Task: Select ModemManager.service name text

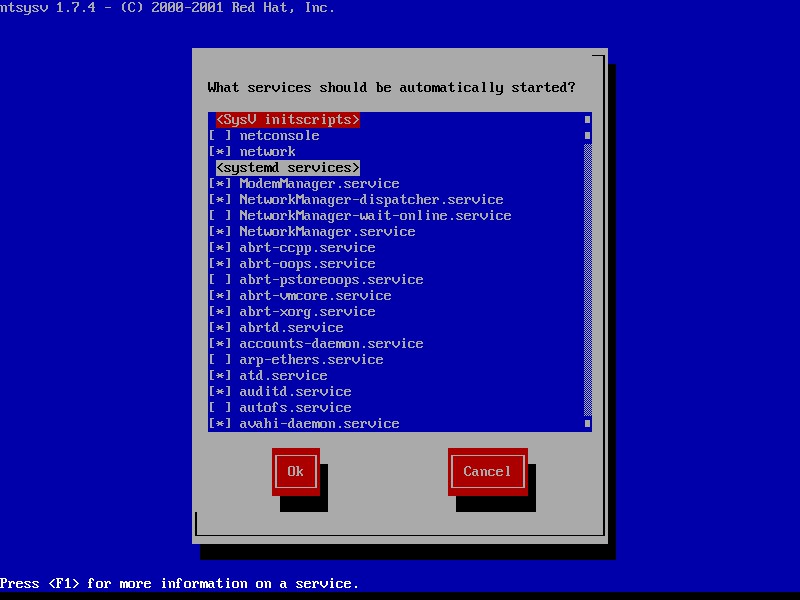Action: (x=319, y=184)
